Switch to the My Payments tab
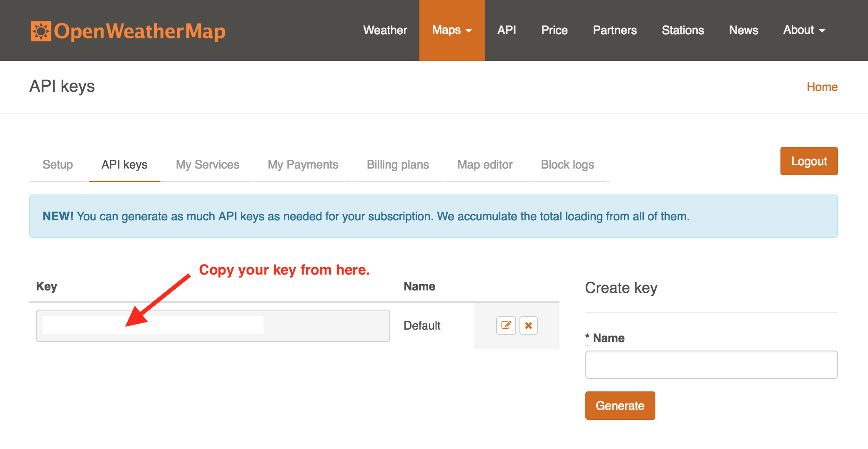The image size is (868, 449). pos(303,165)
